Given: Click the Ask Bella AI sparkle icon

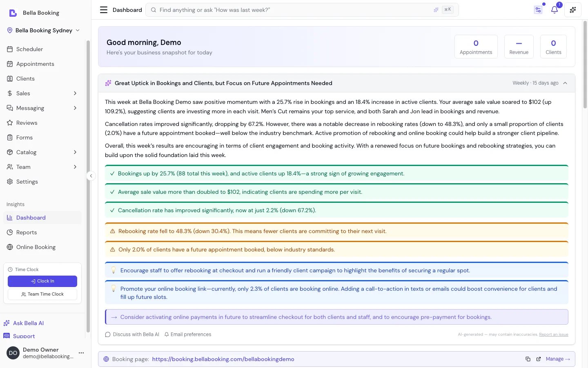Looking at the screenshot, I should 7,323.
